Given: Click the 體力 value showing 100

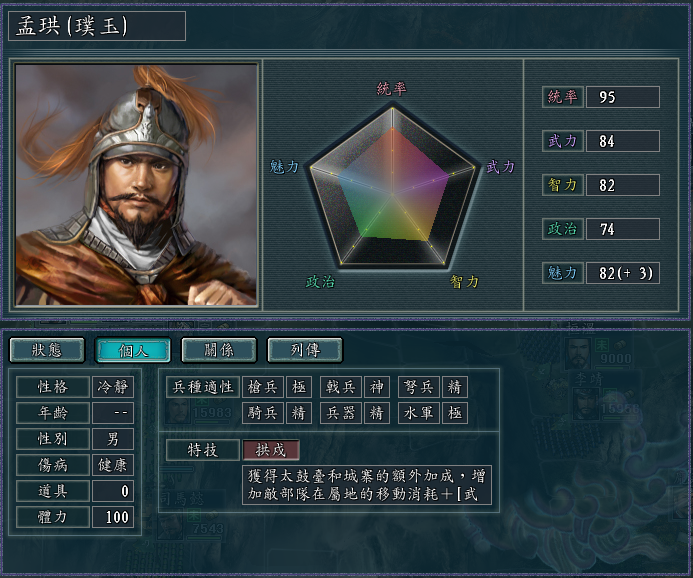Looking at the screenshot, I should [112, 517].
